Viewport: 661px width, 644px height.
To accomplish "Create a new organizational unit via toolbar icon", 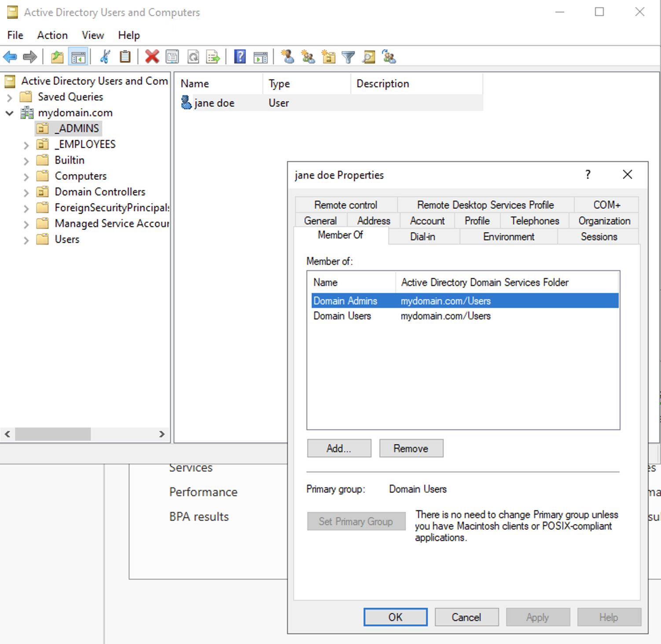I will pos(328,57).
